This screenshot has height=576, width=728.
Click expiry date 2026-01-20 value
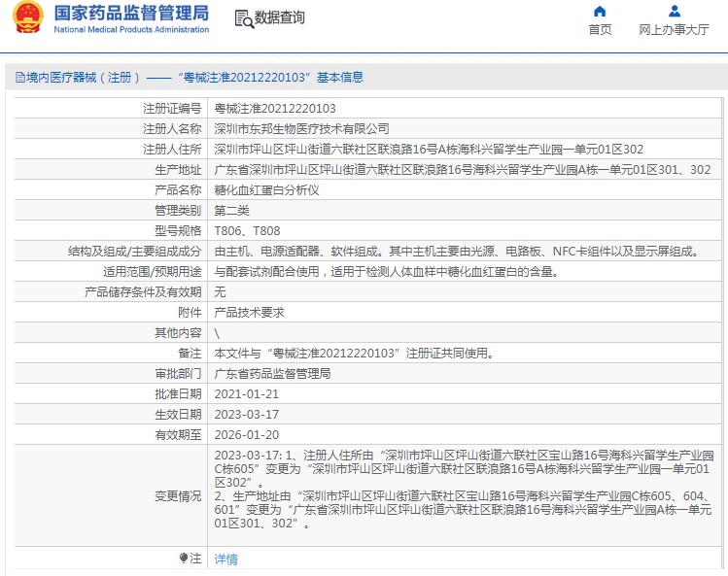(x=246, y=434)
